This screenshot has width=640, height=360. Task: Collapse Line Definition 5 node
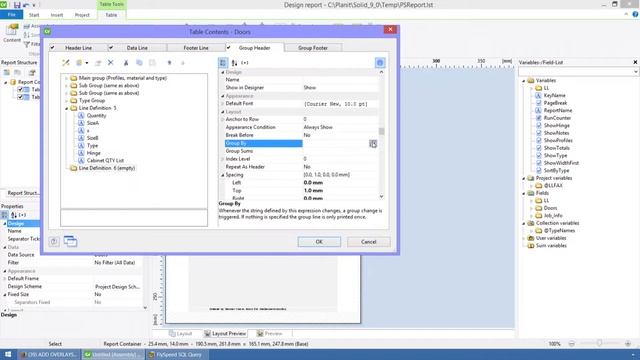[x=66, y=108]
